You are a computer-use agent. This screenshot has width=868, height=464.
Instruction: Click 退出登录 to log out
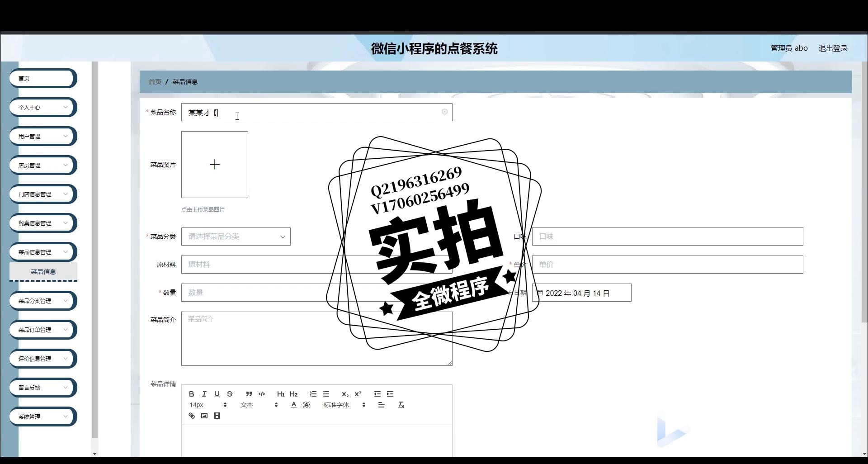(833, 48)
